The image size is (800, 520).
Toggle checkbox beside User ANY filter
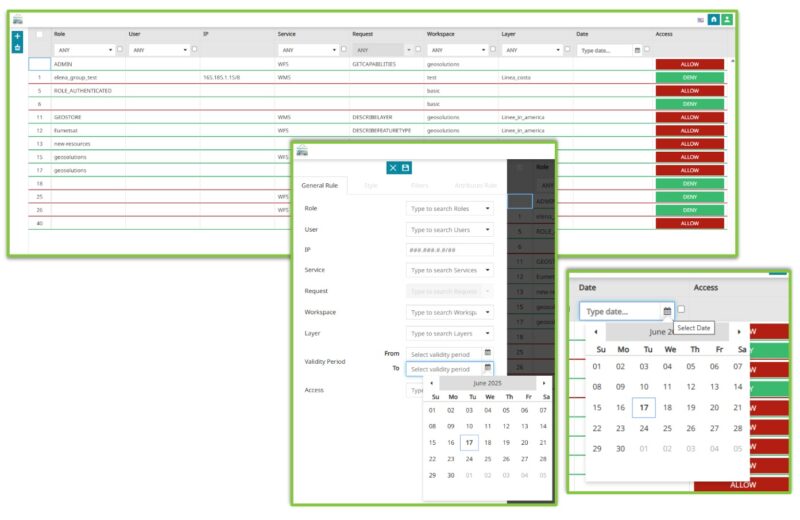(194, 49)
